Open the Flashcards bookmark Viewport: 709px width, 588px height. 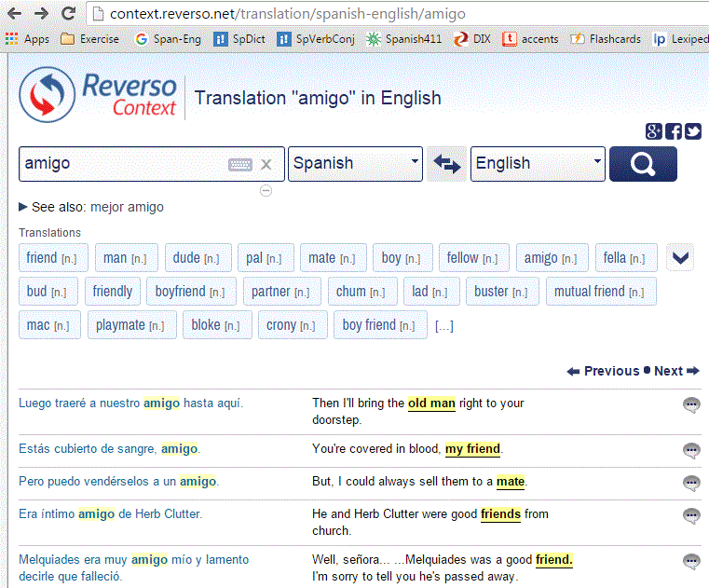point(606,39)
